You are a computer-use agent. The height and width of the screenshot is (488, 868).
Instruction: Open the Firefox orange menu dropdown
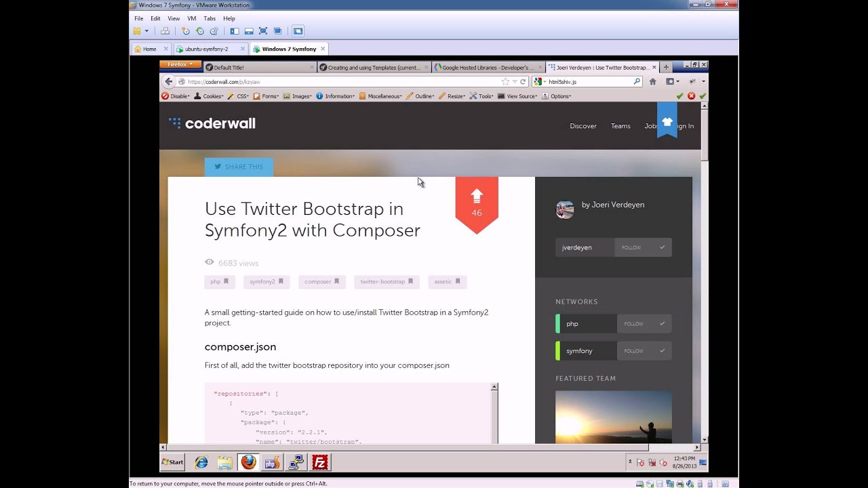tap(180, 64)
